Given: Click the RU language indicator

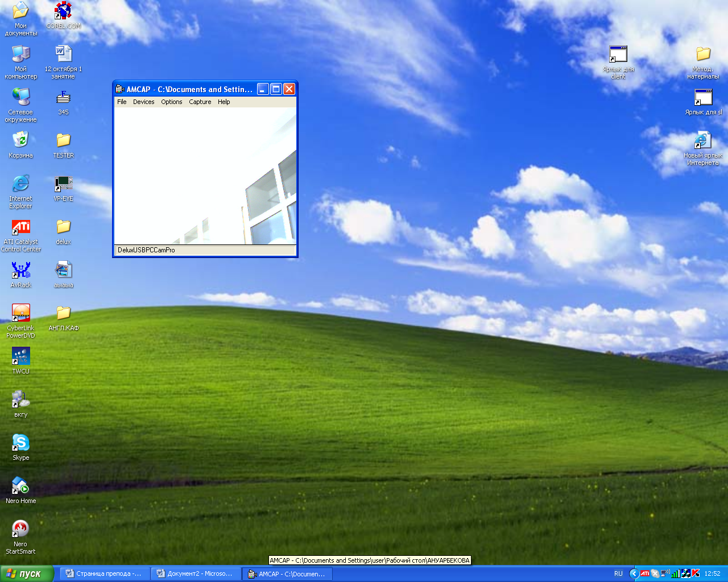Looking at the screenshot, I should click(x=618, y=573).
